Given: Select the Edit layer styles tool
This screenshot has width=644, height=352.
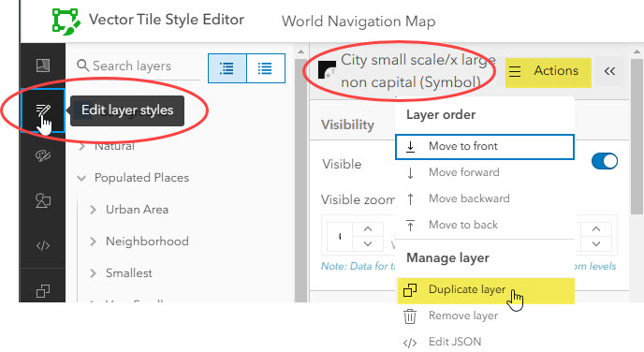Looking at the screenshot, I should point(43,110).
